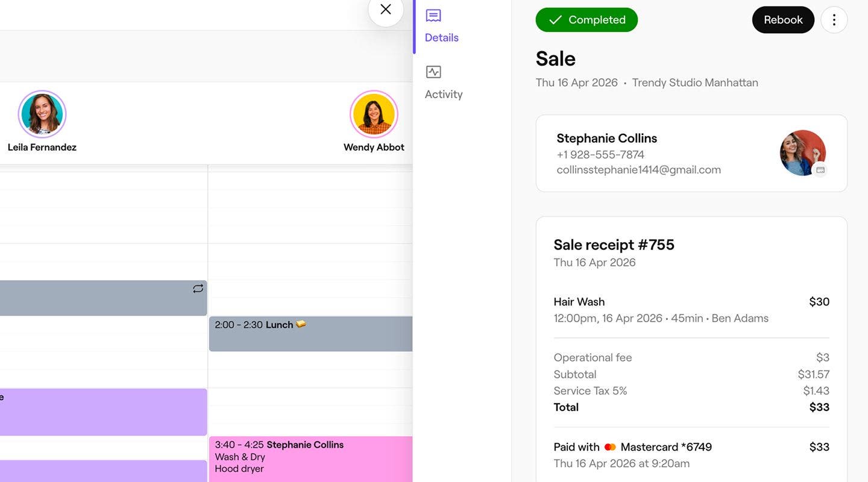
Task: Open Stephanie Collins 3:40 appointment
Action: pos(310,458)
